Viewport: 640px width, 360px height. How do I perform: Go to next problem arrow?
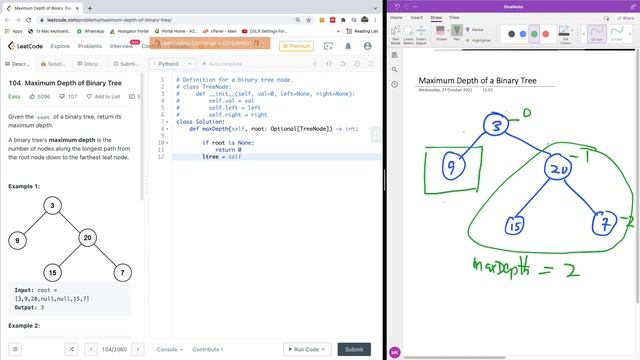coord(138,349)
